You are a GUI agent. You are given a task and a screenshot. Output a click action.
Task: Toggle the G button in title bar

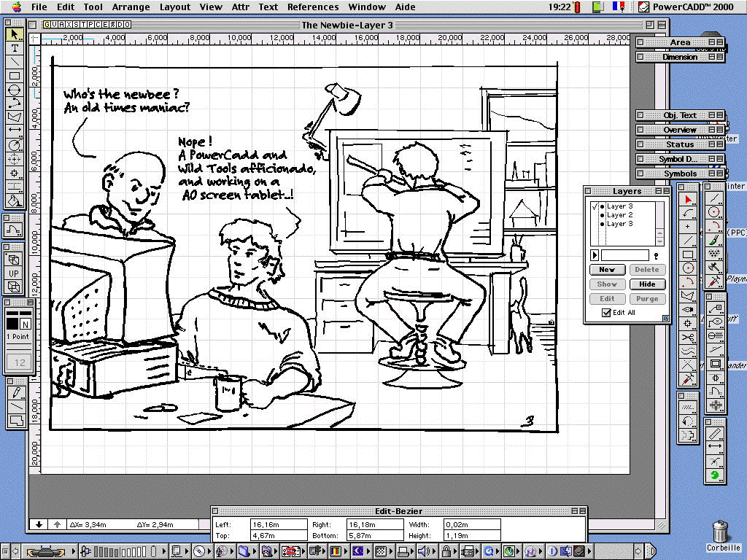[x=47, y=24]
